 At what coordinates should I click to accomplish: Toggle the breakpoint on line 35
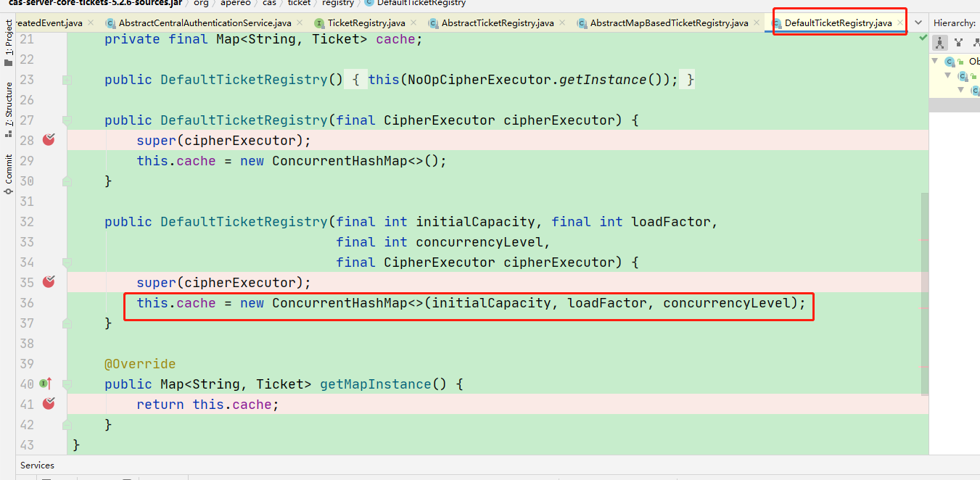49,281
